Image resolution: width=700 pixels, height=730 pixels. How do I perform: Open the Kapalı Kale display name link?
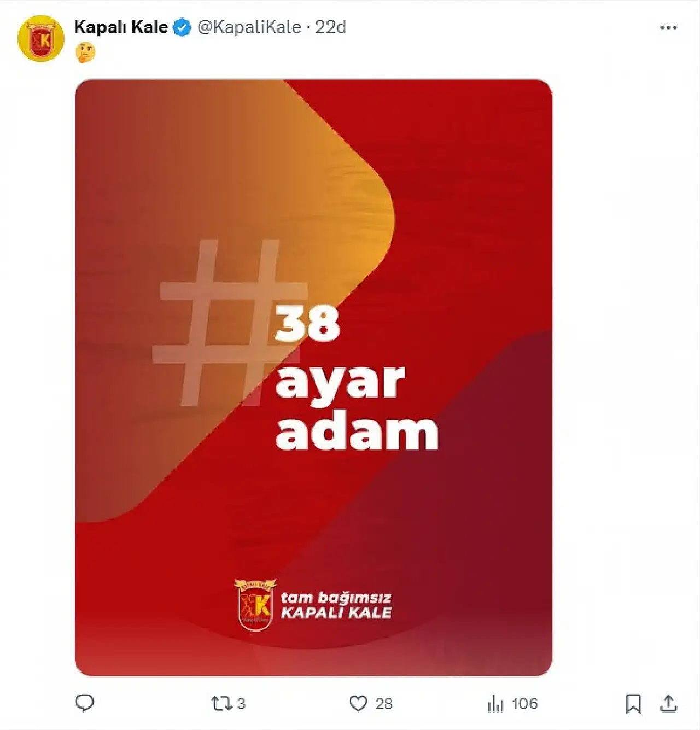[x=121, y=27]
